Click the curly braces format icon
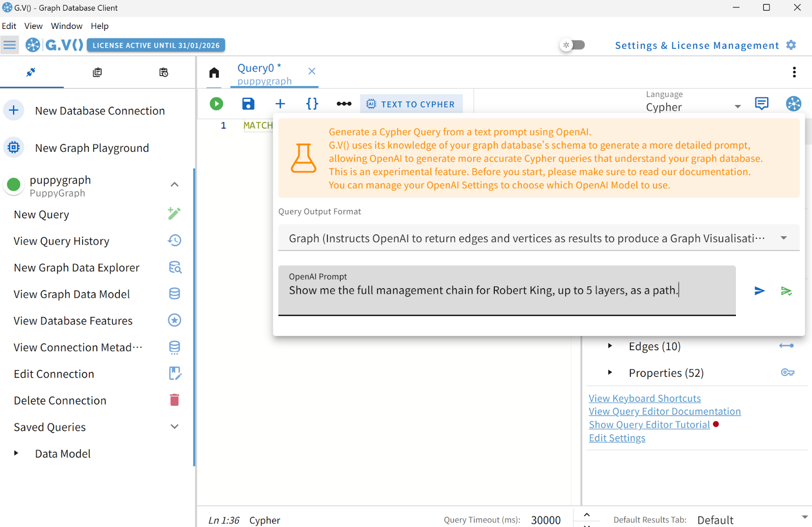The image size is (812, 527). (x=312, y=104)
